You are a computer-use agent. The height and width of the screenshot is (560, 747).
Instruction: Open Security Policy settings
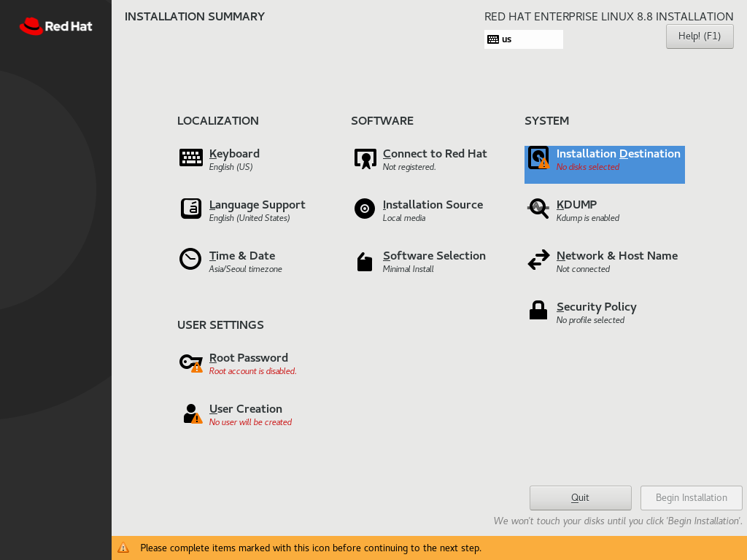(597, 307)
